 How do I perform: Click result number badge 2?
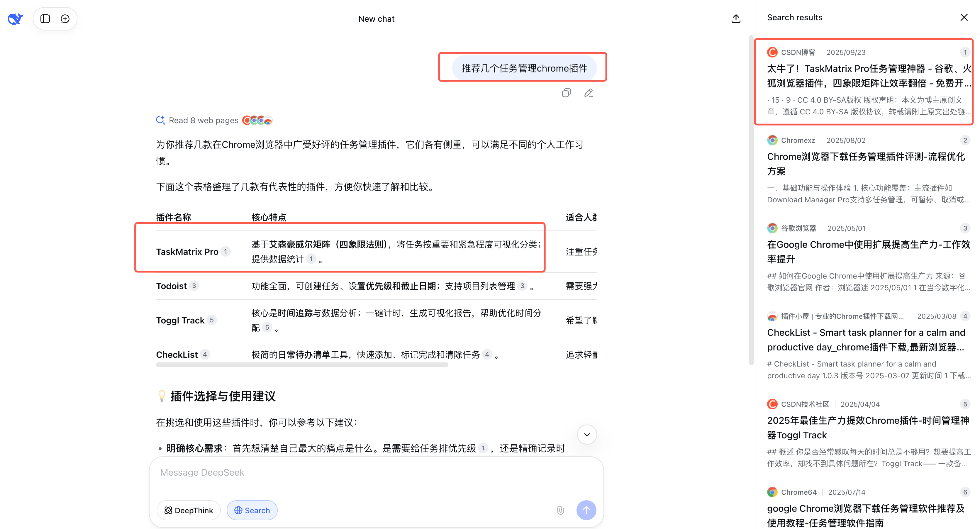965,140
